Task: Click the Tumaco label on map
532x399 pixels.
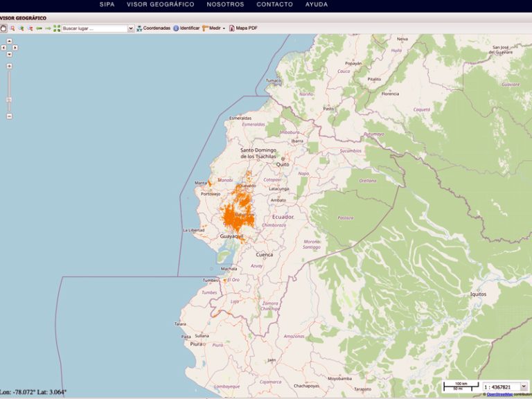Action: click(274, 81)
